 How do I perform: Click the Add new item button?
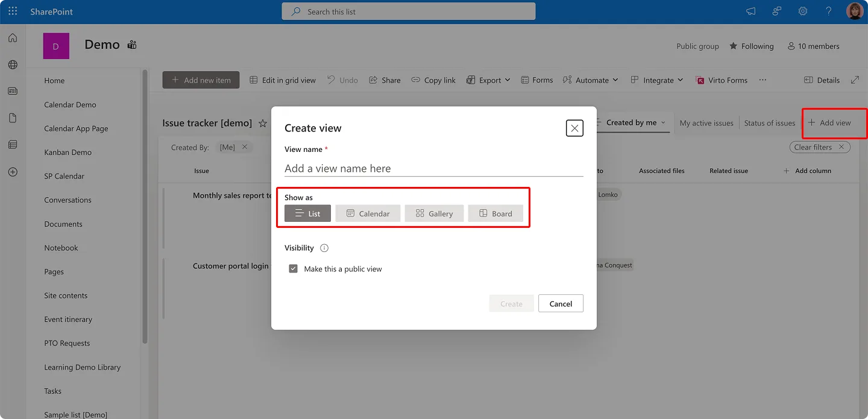201,80
